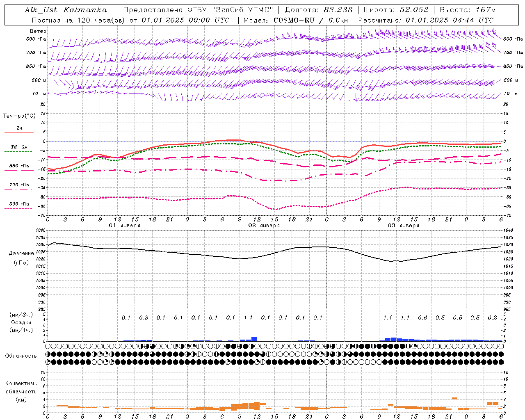Click the Модель COSMO-RU / 6.6км label

(x=296, y=20)
